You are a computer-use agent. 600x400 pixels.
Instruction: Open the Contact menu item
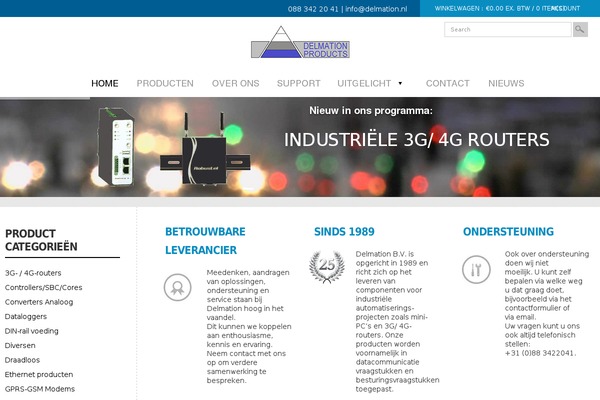click(x=447, y=83)
